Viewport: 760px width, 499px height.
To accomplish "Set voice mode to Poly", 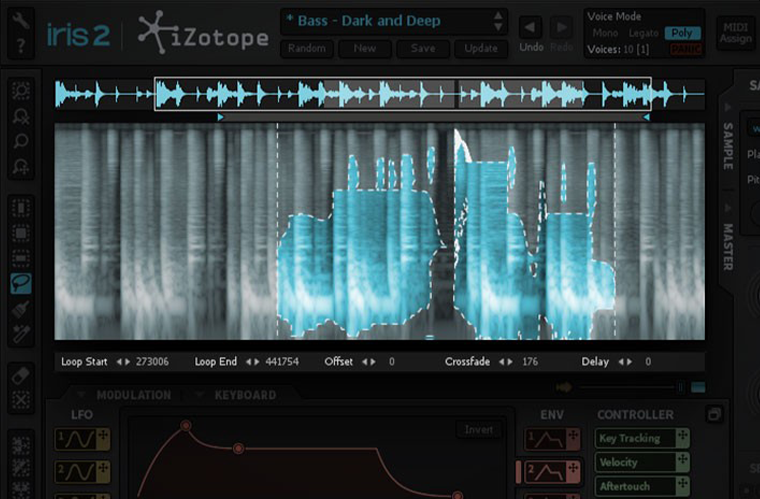I will coord(682,33).
